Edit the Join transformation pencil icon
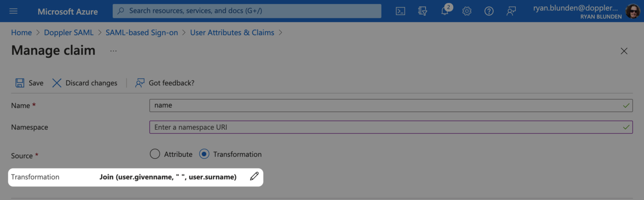 (x=255, y=176)
